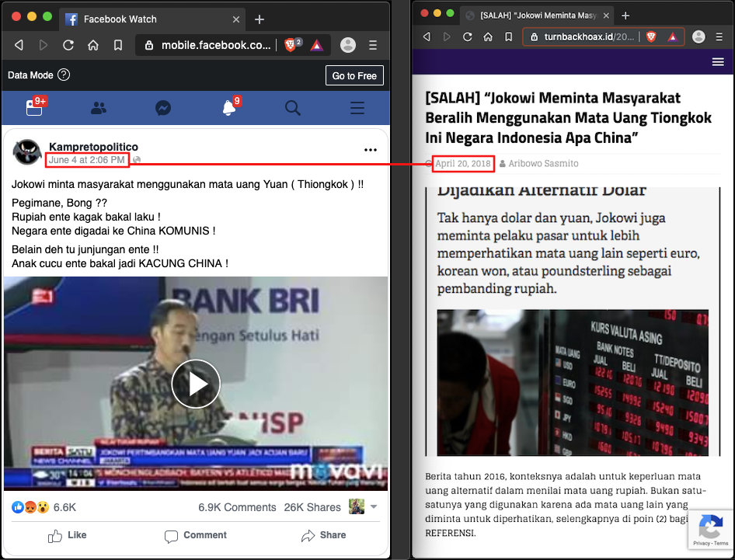Open Facebook friends icon
735x560 pixels.
[x=99, y=109]
